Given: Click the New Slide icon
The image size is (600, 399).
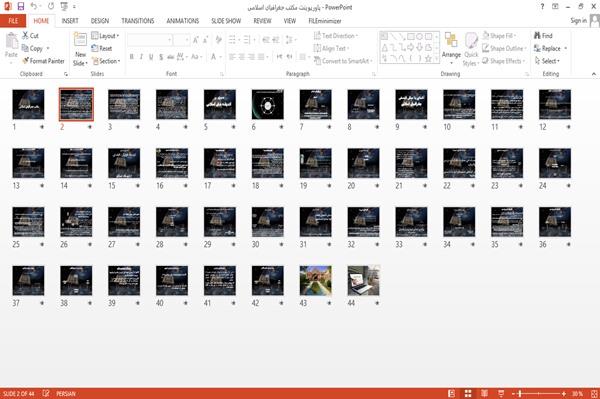Looking at the screenshot, I should [80, 39].
